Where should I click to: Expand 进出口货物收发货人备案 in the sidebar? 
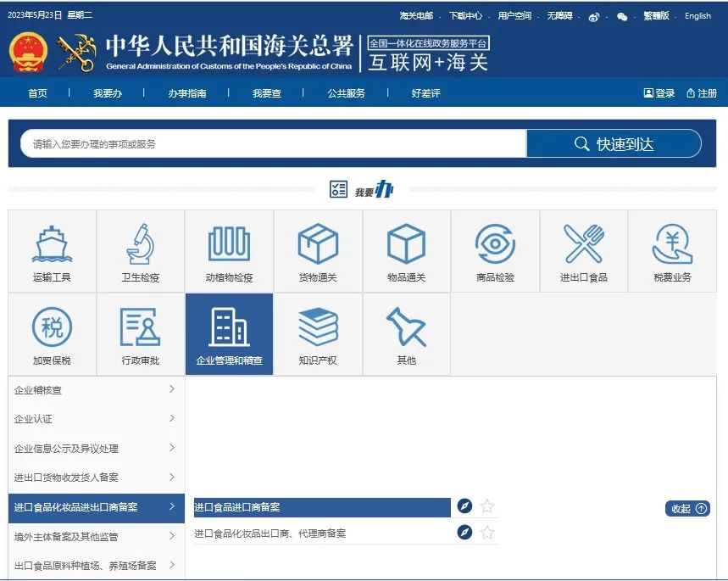[x=96, y=478]
